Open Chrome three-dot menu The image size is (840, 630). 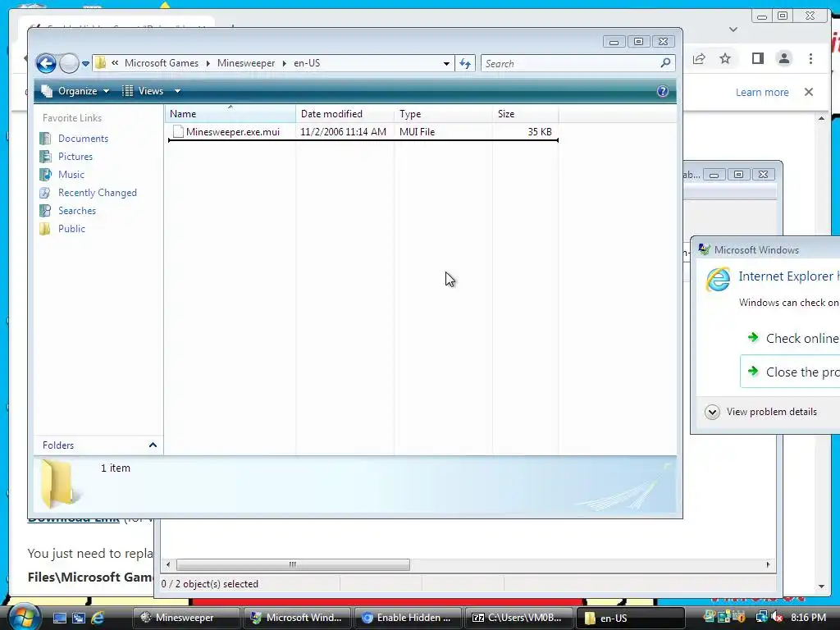(x=810, y=58)
